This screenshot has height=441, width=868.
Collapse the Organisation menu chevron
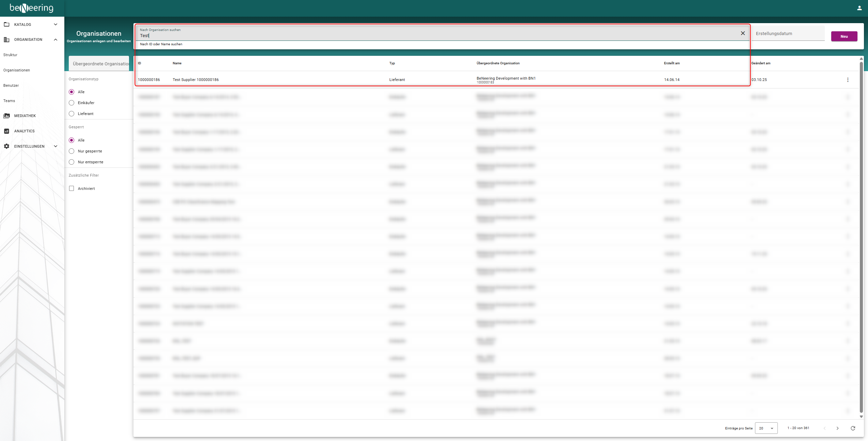click(x=55, y=39)
